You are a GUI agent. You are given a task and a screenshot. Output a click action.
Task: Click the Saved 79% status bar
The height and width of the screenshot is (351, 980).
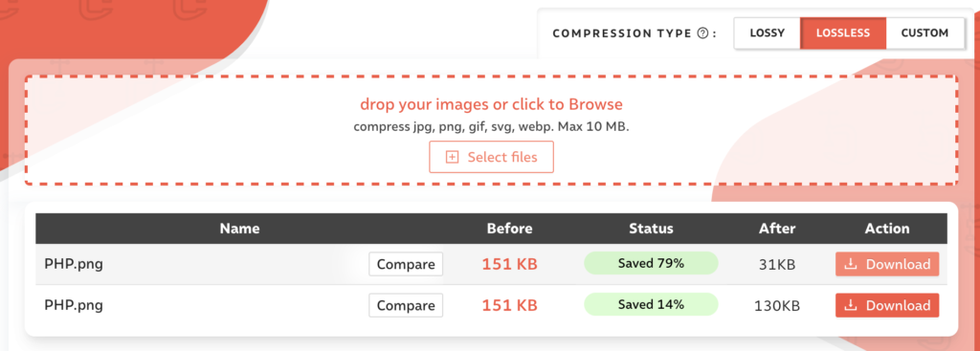(651, 264)
